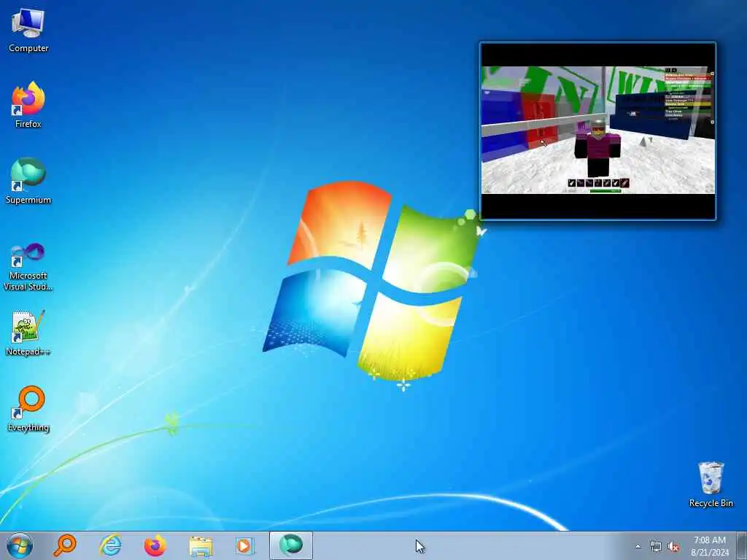
Task: Open the Supermium desktop shortcut
Action: pos(28,181)
